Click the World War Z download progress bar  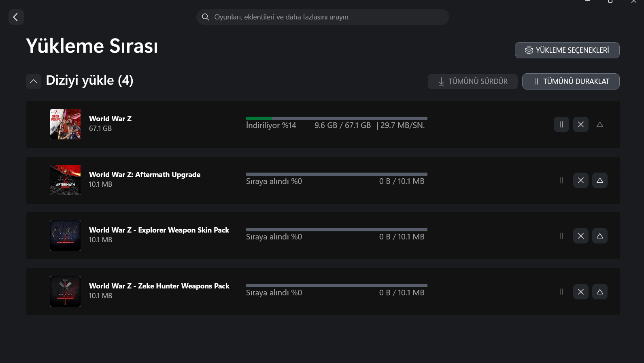(337, 118)
